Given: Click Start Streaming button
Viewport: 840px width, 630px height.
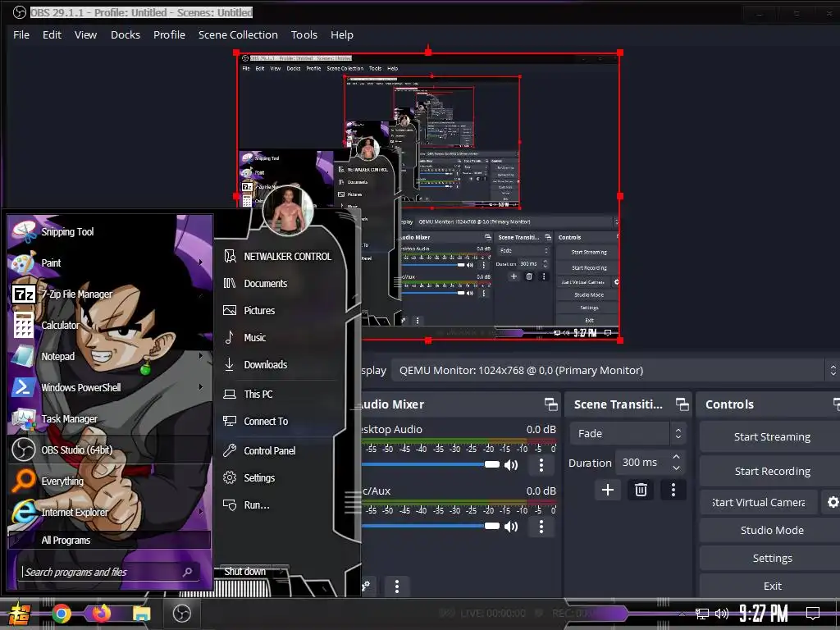Looking at the screenshot, I should click(x=771, y=436).
